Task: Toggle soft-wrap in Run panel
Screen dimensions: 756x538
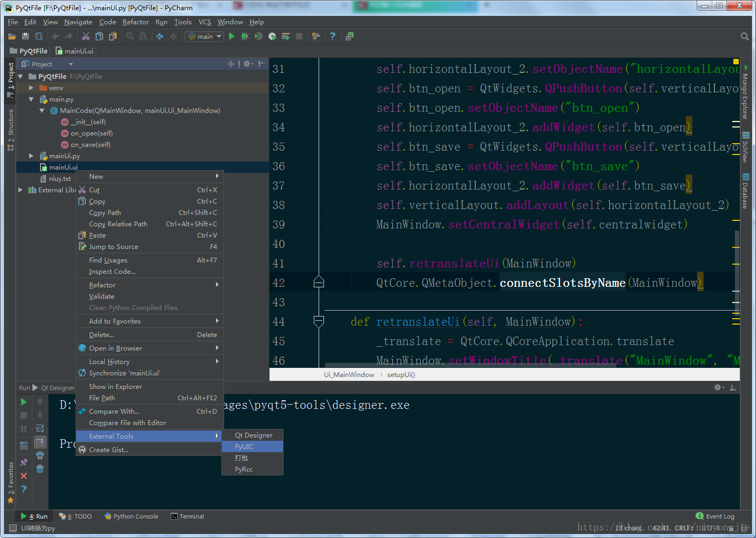Action: (x=40, y=428)
